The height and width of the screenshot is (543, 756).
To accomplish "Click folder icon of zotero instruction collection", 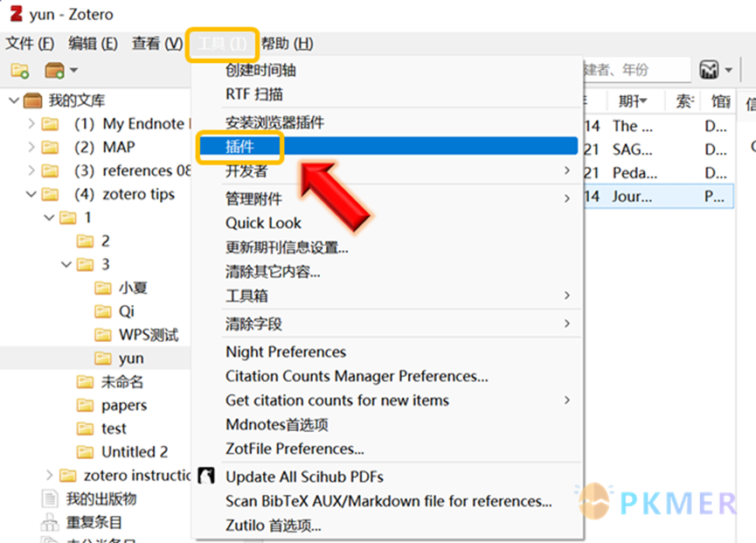I will click(x=67, y=476).
